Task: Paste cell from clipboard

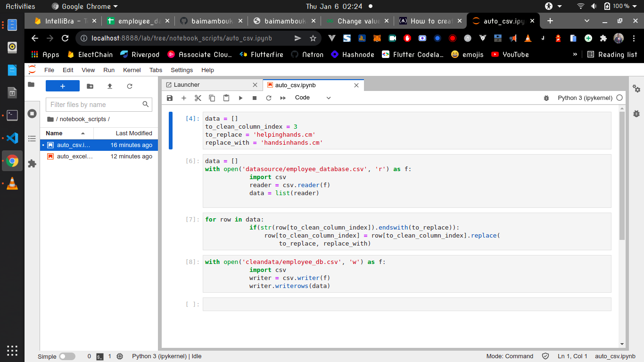Action: 226,98
